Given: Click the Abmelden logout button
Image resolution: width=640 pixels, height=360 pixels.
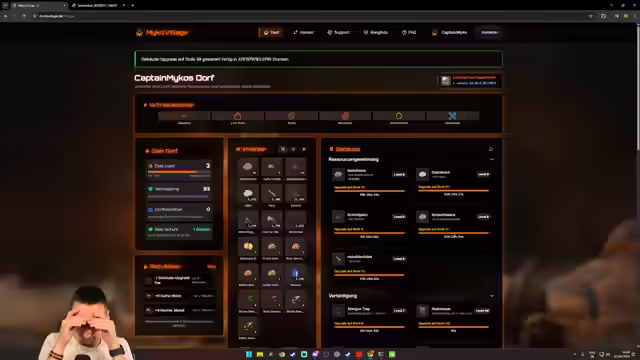Looking at the screenshot, I should [x=489, y=32].
